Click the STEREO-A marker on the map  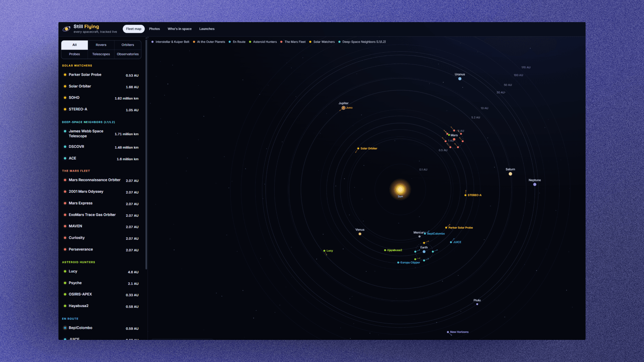pyautogui.click(x=465, y=195)
